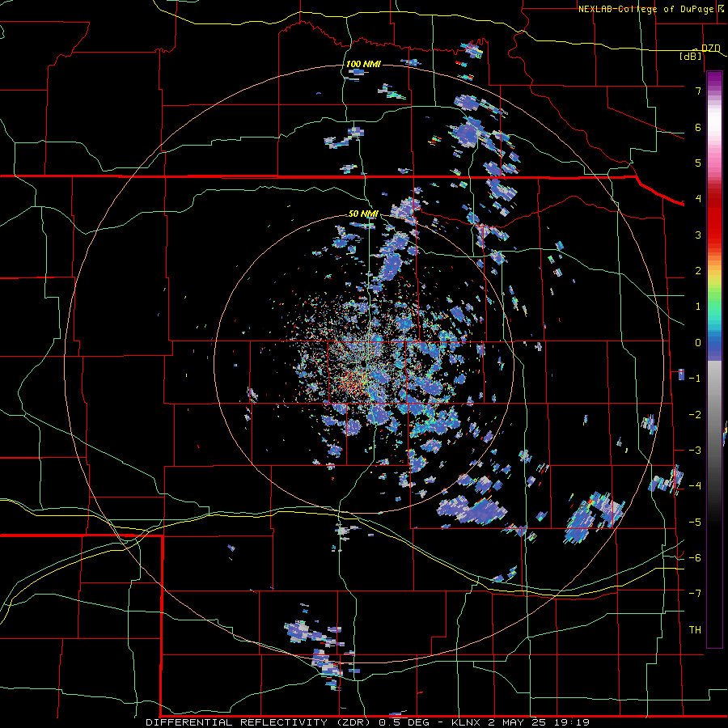The image size is (728, 728).
Task: Click the -6 dB scale label
Action: pyautogui.click(x=695, y=558)
